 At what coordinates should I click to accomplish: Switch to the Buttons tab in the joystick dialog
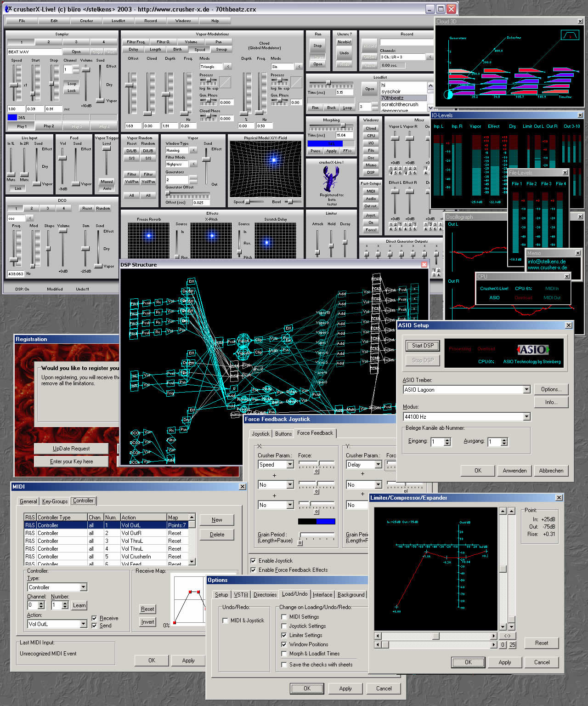click(283, 434)
